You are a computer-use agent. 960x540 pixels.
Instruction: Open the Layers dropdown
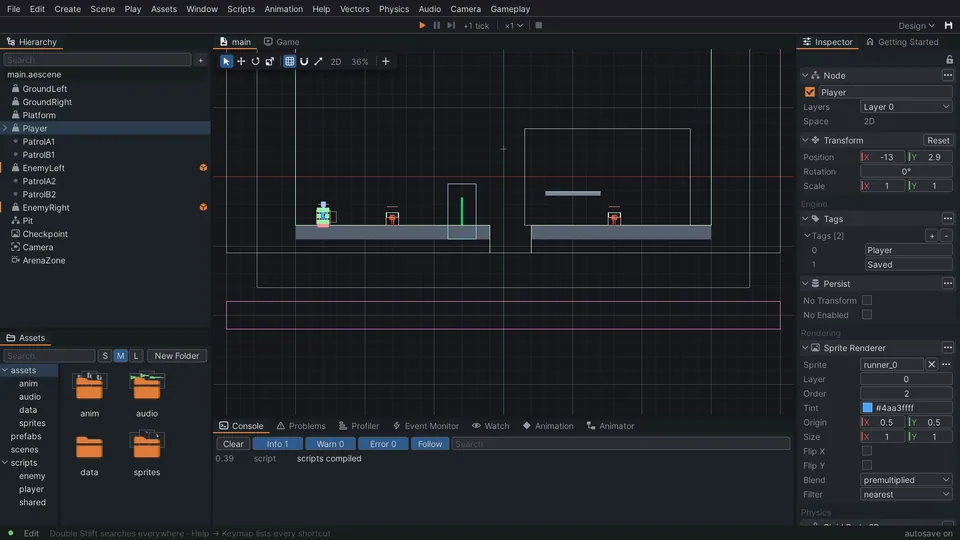point(906,107)
